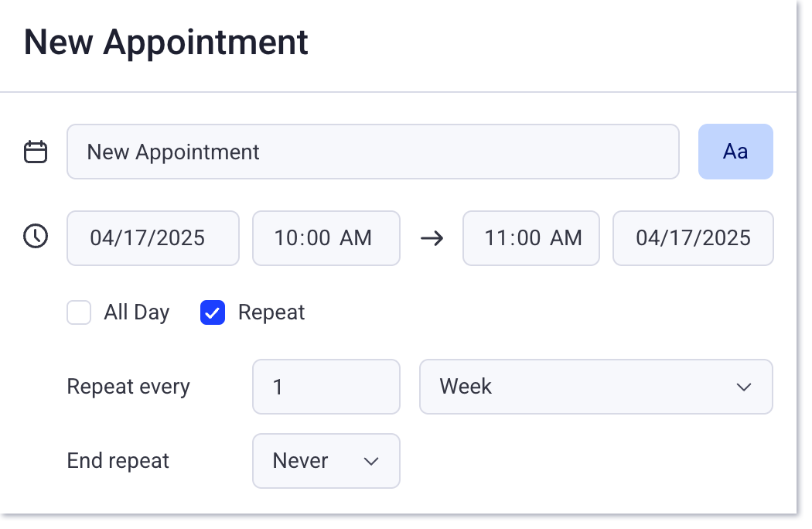Screen dimensions: 812x529
Task: Click the chevron on the Never dropdown
Action: click(370, 461)
